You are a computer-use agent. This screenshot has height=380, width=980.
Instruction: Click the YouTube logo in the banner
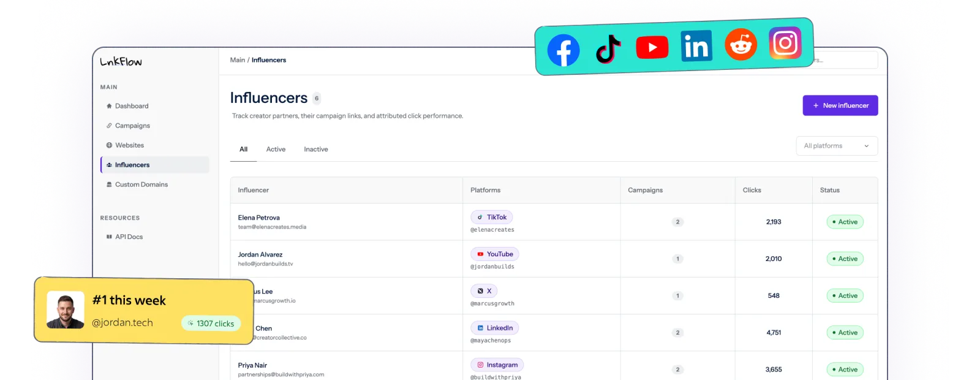pos(652,47)
